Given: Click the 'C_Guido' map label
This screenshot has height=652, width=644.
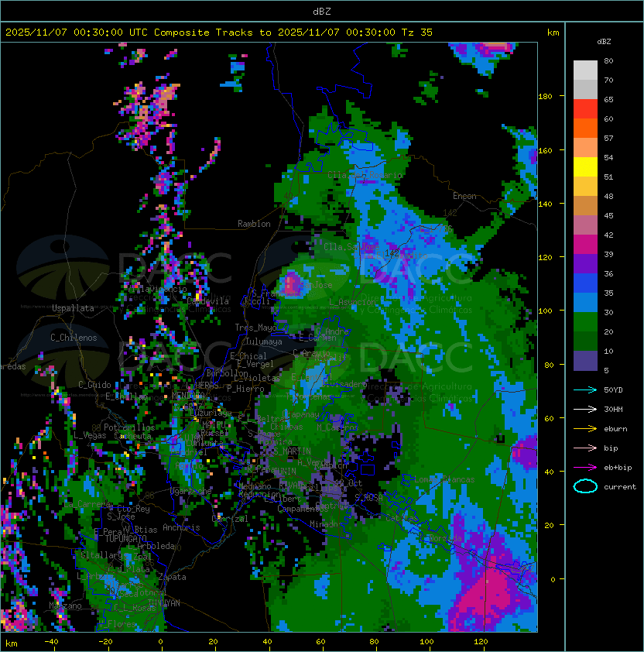Looking at the screenshot, I should pyautogui.click(x=94, y=385).
